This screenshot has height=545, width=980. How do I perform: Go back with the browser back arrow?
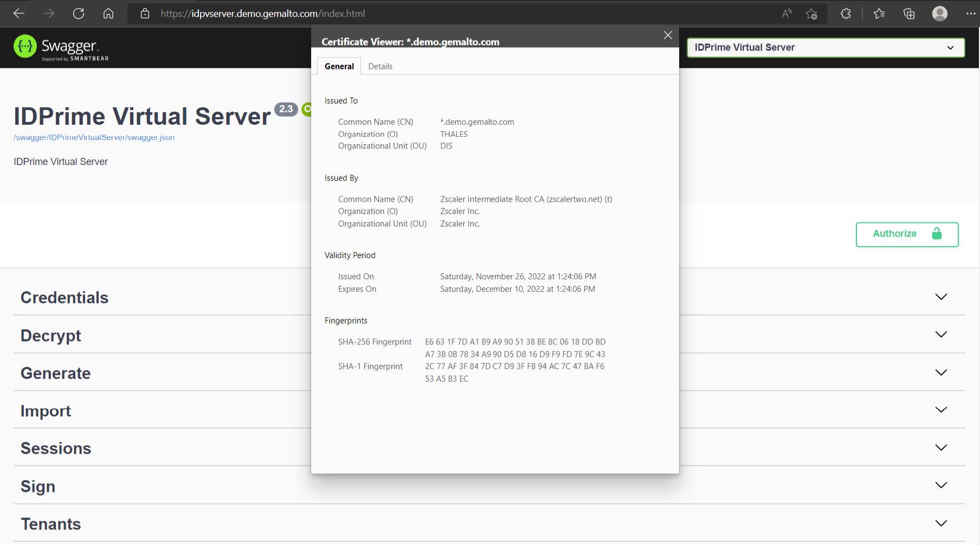coord(19,14)
